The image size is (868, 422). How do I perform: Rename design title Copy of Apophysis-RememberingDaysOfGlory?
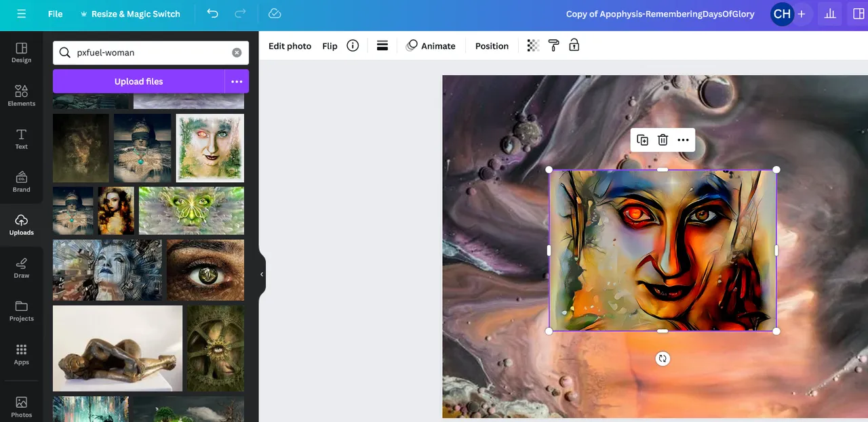point(660,14)
